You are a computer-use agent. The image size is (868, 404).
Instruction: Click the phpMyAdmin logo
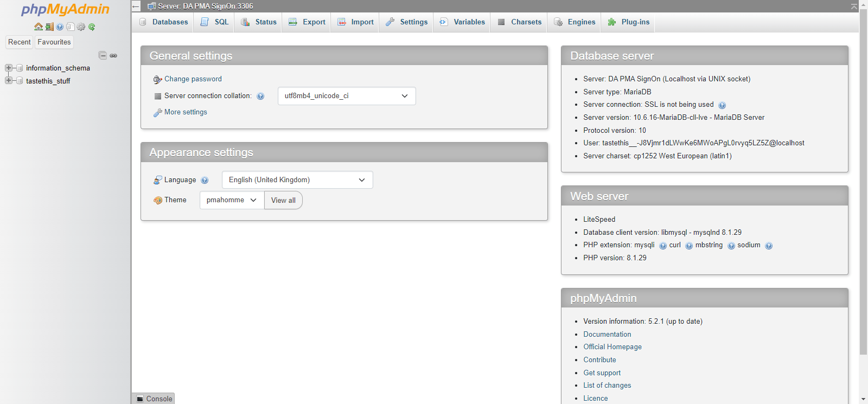click(x=65, y=9)
